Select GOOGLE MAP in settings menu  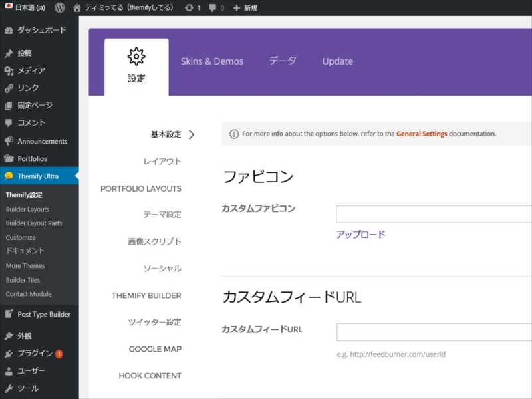[x=155, y=349]
